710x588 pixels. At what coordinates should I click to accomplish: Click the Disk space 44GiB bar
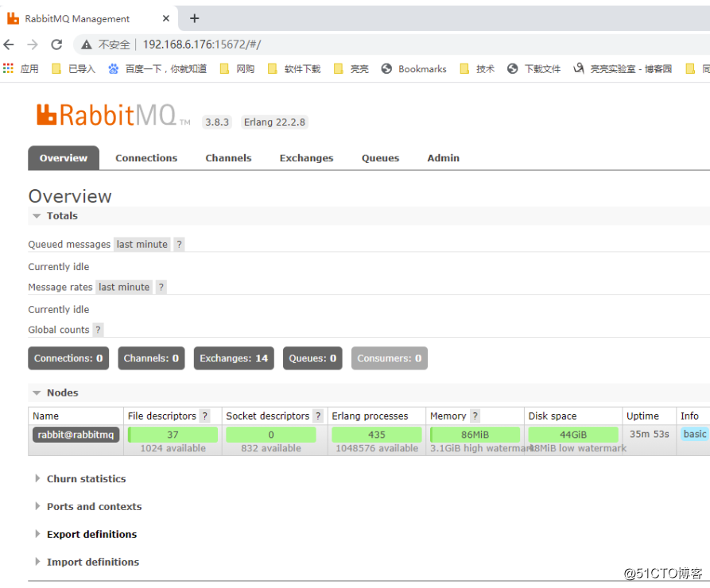click(573, 435)
